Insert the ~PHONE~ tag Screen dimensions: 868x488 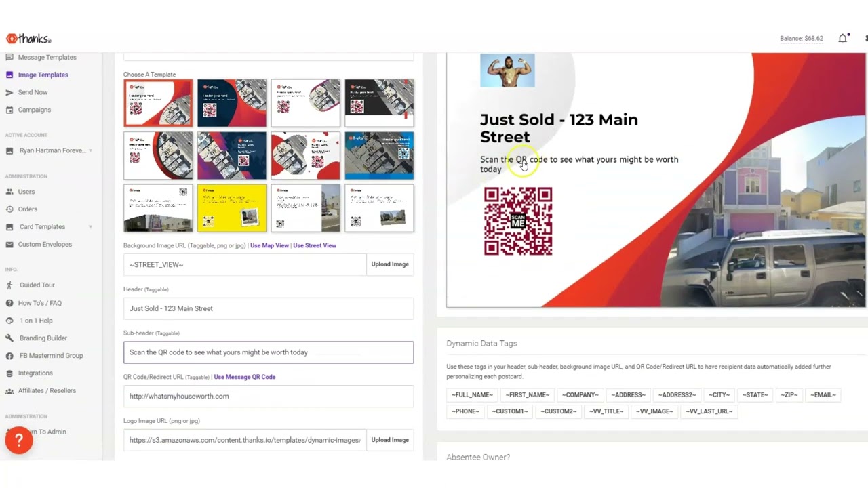(x=466, y=411)
